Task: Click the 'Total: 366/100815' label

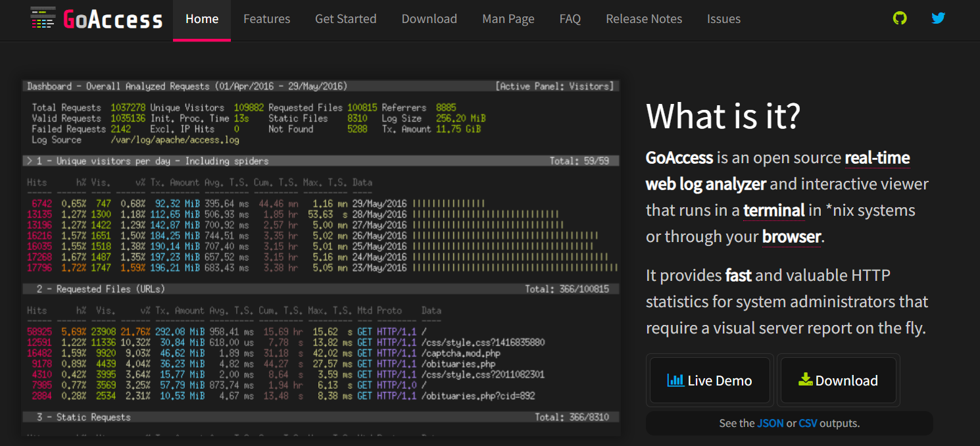Action: tap(567, 289)
